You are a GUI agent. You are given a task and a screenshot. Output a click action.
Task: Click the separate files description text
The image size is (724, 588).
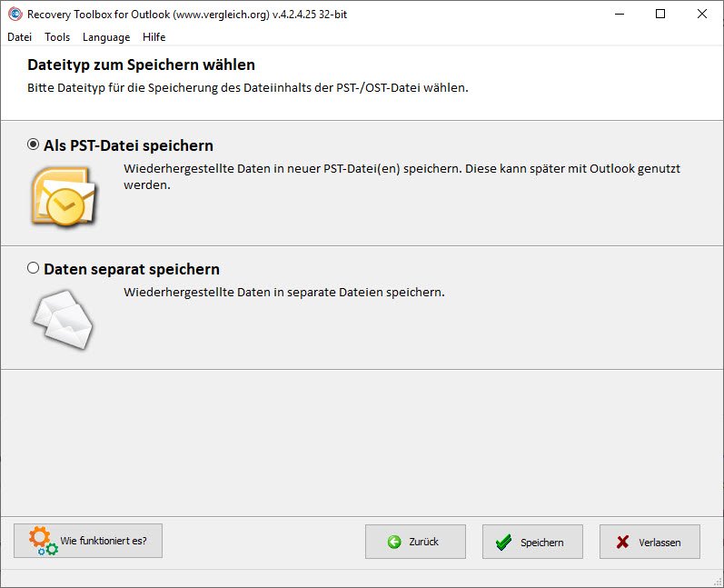(283, 292)
